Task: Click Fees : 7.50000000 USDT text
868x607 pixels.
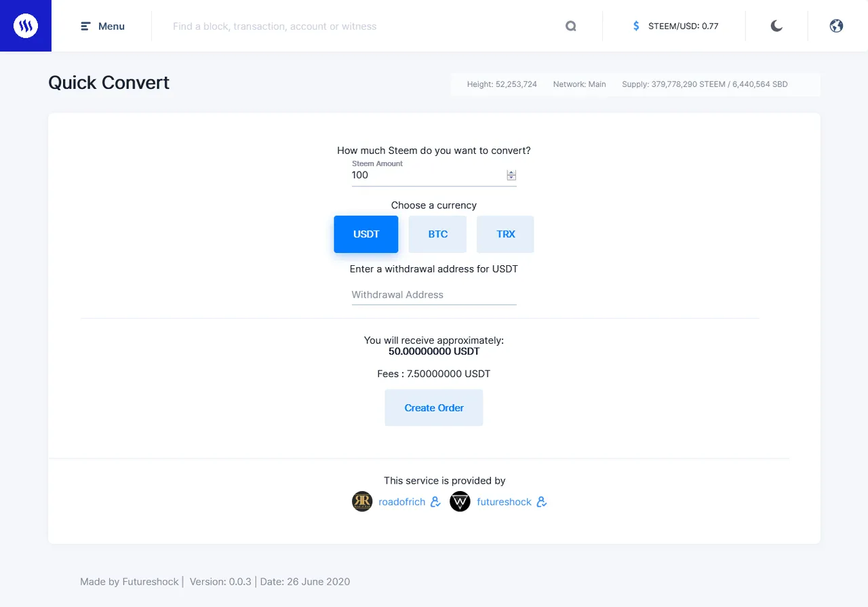Action: coord(434,374)
